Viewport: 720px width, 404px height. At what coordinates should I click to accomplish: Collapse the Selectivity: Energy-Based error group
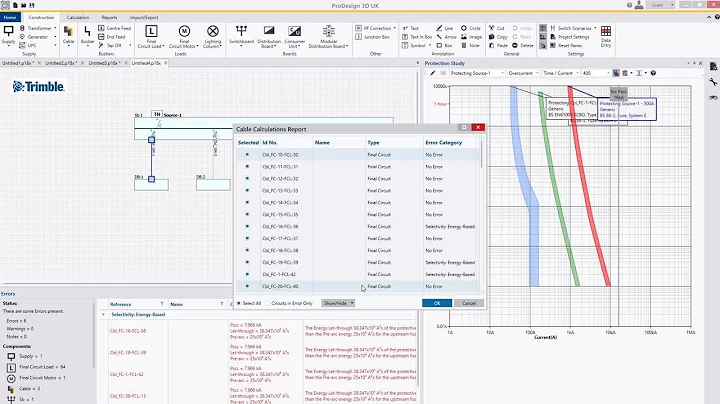[x=103, y=314]
